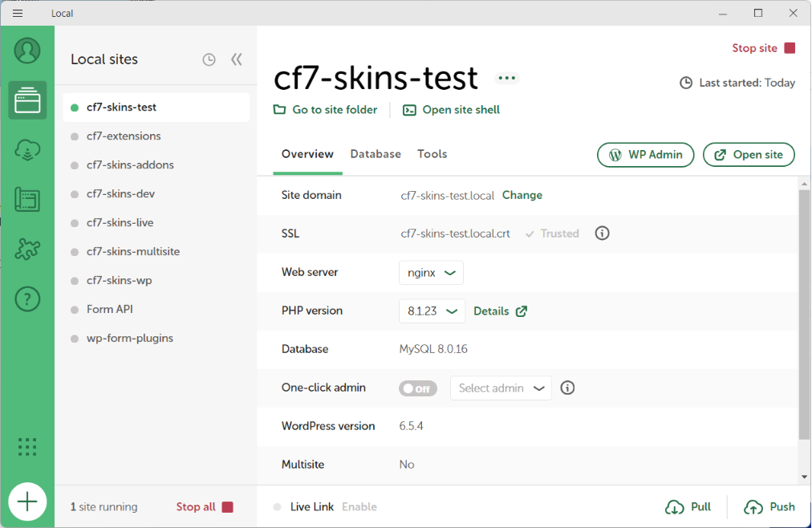Toggle the One-click admin switch

coord(417,388)
